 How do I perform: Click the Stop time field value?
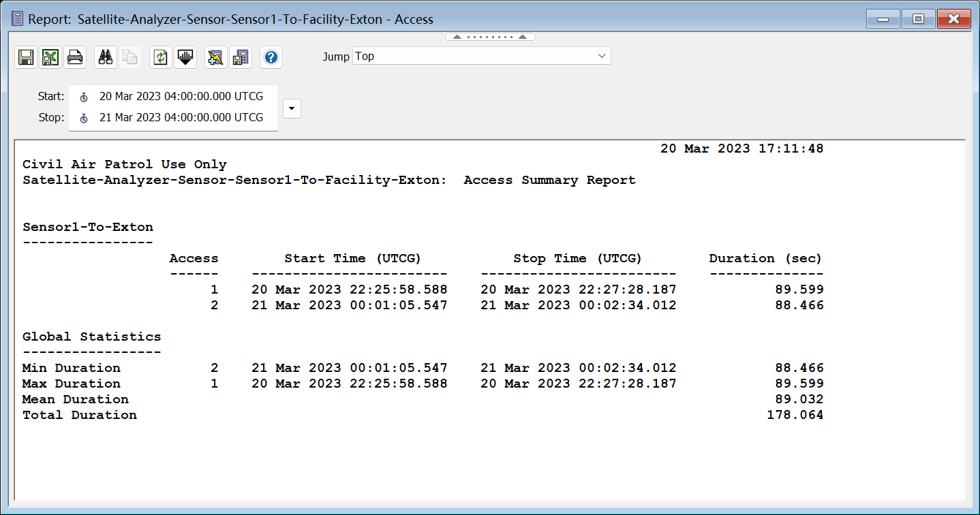point(181,118)
